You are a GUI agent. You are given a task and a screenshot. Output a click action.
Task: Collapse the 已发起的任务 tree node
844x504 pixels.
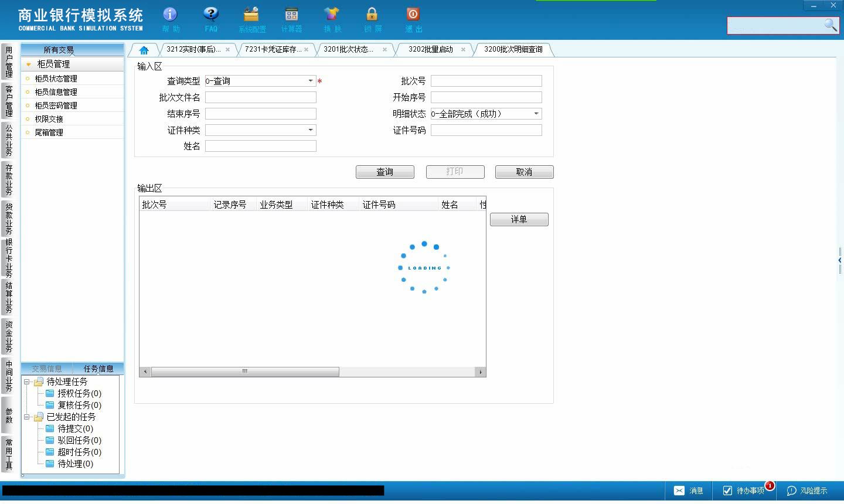click(x=27, y=417)
